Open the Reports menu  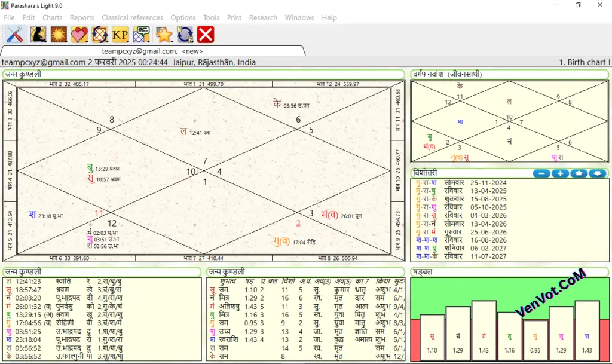tap(82, 17)
